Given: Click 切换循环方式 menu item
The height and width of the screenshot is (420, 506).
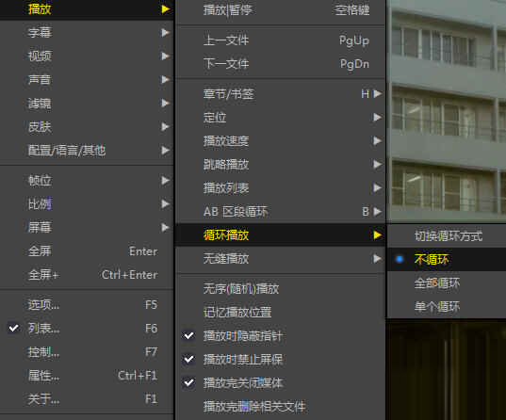Looking at the screenshot, I should 447,236.
